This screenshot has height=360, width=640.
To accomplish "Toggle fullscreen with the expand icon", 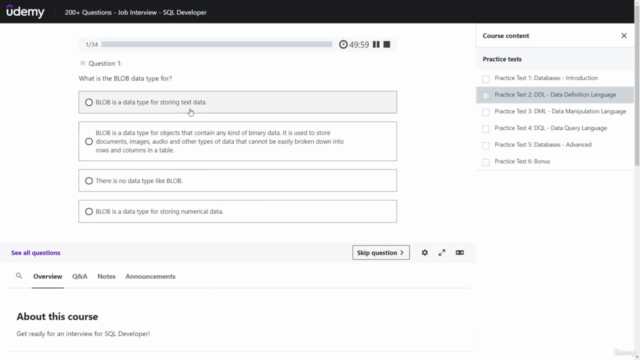I will point(442,253).
